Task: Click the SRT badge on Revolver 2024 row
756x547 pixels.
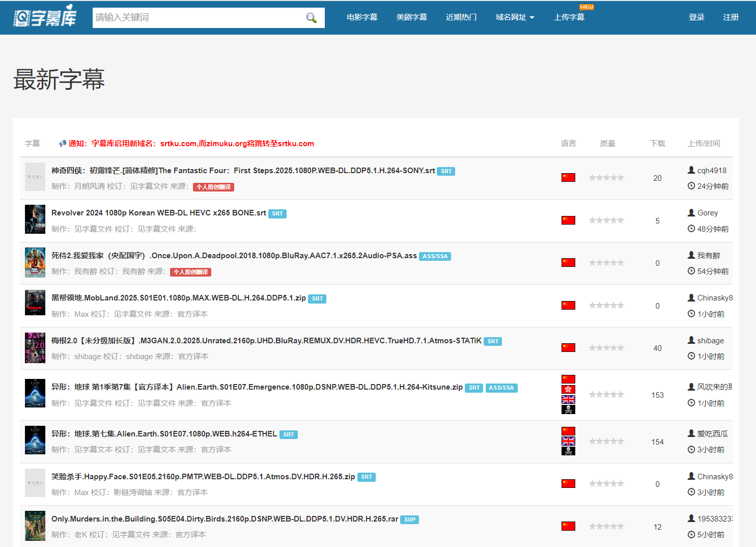Action: pos(277,214)
